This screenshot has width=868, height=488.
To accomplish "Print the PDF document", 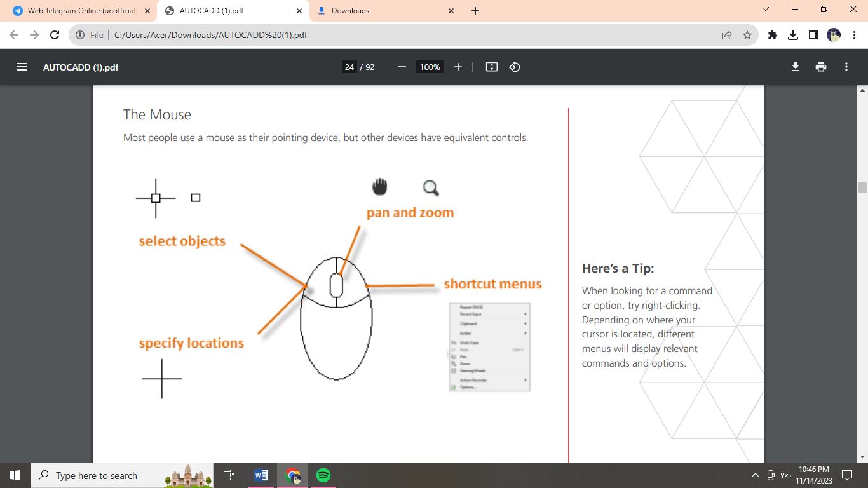I will [x=821, y=67].
